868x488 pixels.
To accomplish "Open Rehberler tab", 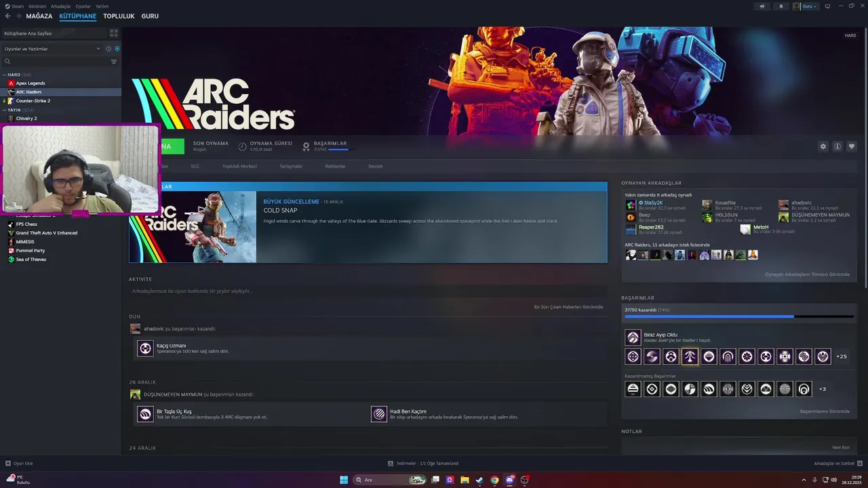I will tap(335, 166).
